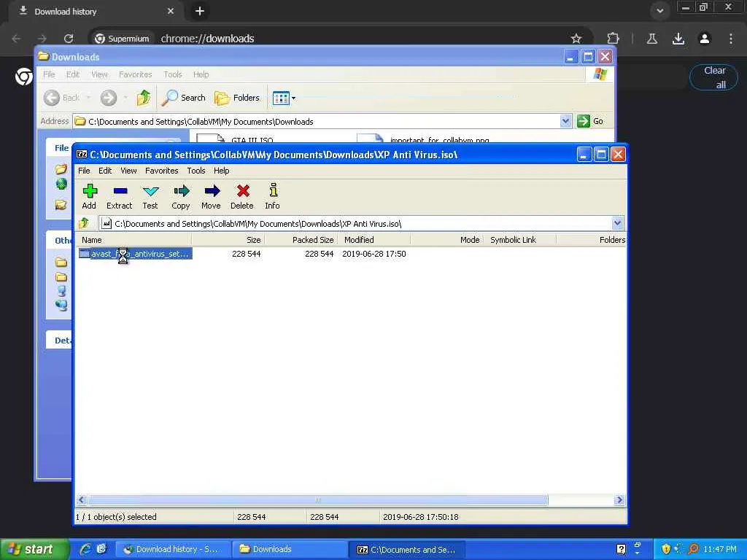Open the Explorer Views dropdown button
This screenshot has height=560, width=747.
tap(284, 98)
